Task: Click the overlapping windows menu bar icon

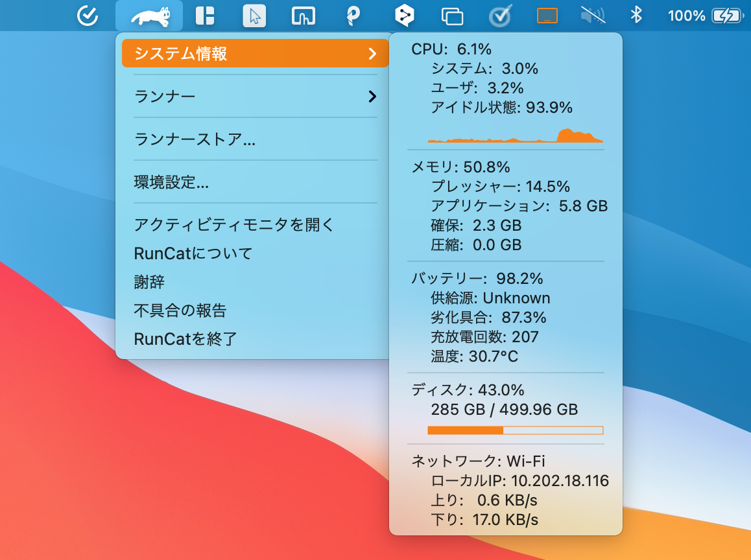Action: pyautogui.click(x=451, y=16)
